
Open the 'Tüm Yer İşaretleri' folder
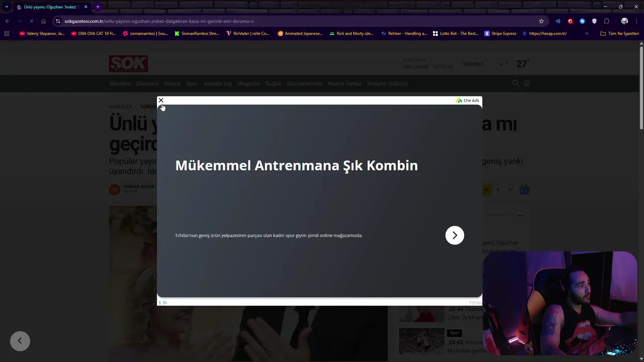620,34
